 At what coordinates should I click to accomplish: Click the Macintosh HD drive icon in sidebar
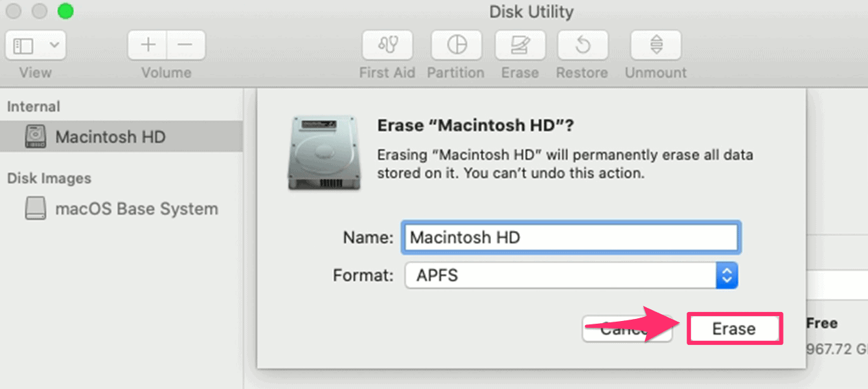tap(36, 136)
